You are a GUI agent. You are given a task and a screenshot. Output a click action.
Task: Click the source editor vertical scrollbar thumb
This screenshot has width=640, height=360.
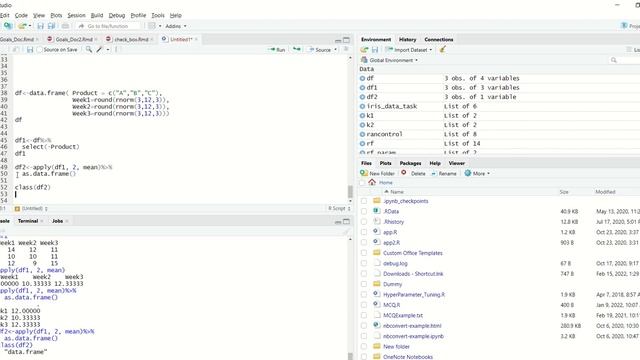[x=350, y=191]
